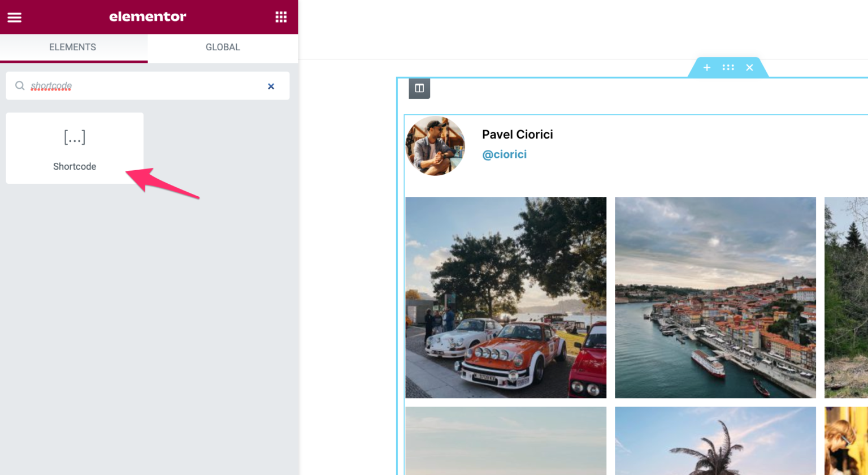The width and height of the screenshot is (868, 475).
Task: Clear the shortcode search text
Action: coord(271,87)
